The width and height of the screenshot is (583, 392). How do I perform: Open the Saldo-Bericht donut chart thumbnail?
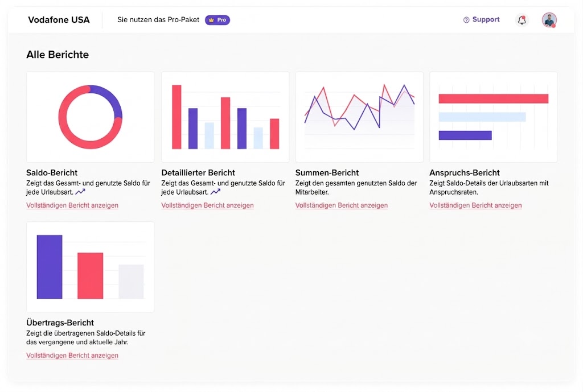coord(91,117)
